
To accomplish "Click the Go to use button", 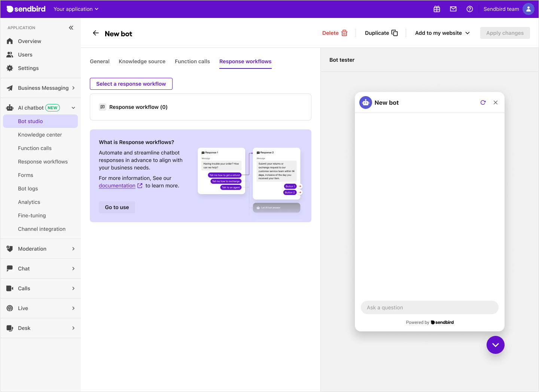I will pos(117,207).
